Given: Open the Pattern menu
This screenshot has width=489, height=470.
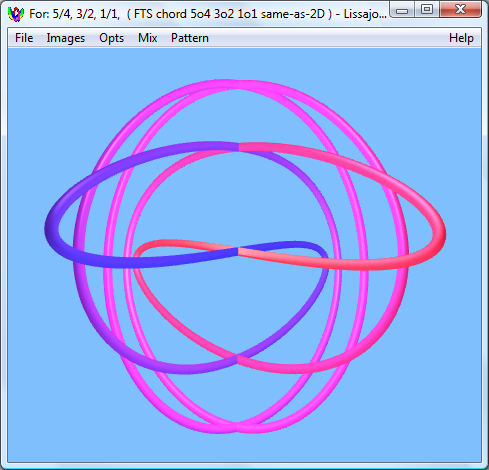Looking at the screenshot, I should point(190,38).
